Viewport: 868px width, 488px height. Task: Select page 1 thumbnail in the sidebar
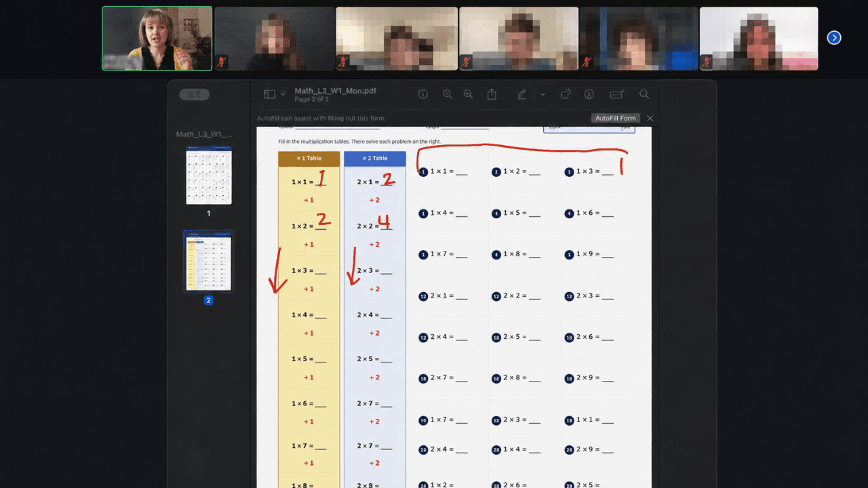209,176
